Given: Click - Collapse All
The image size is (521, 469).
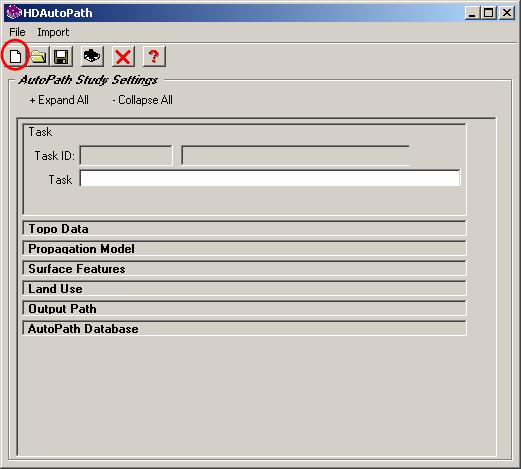Looking at the screenshot, I should 142,100.
